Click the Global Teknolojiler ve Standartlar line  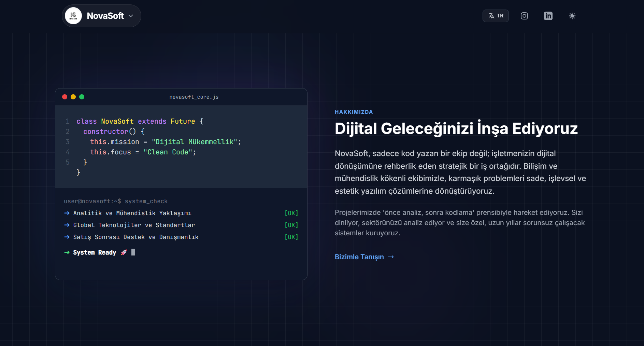pyautogui.click(x=134, y=225)
